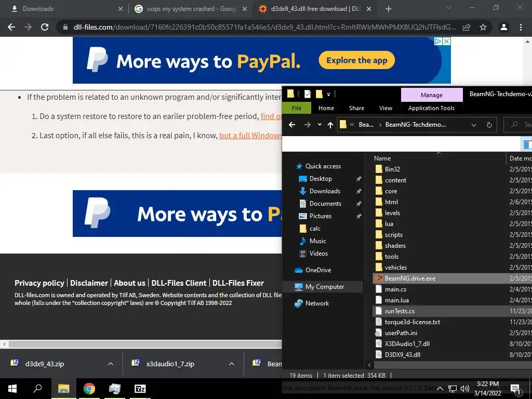Select My Computer in navigation pane
This screenshot has height=399, width=532.
coord(324,287)
